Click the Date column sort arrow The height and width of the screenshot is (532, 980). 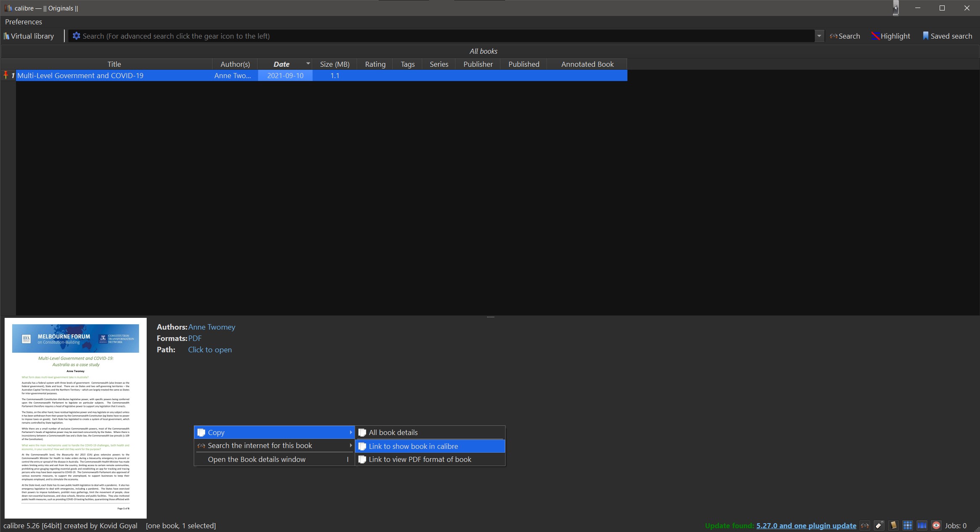(x=308, y=63)
